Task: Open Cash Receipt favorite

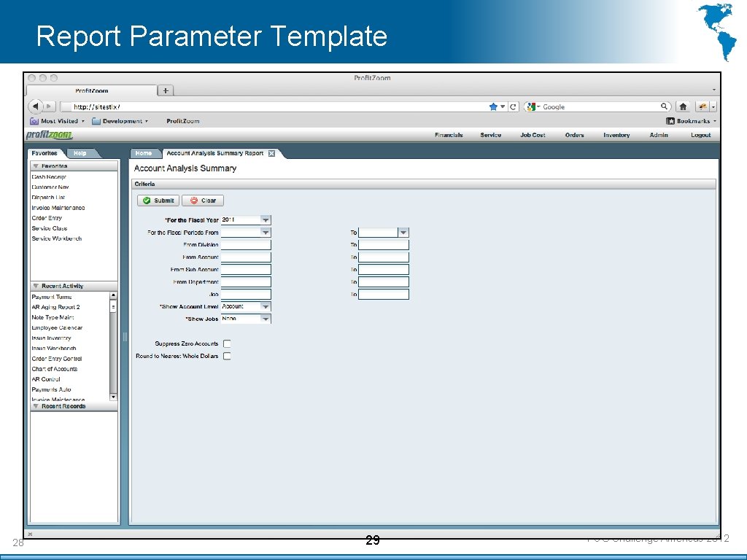Action: [49, 177]
